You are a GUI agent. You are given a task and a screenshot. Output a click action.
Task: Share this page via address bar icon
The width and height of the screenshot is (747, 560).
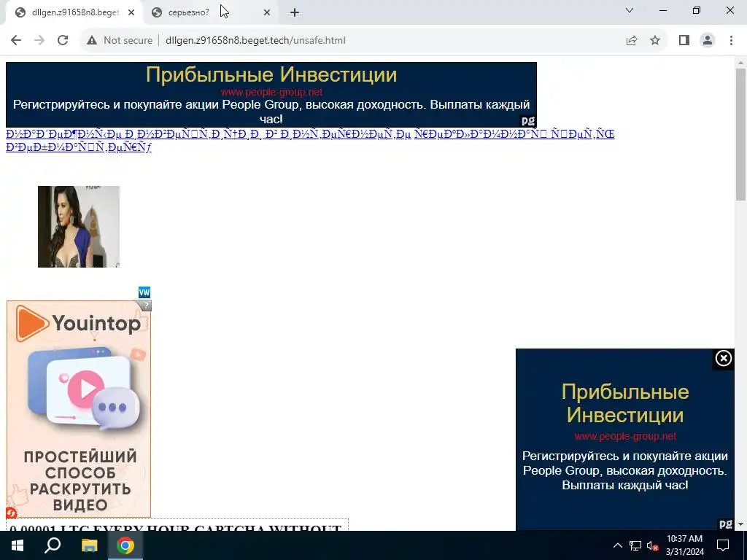click(x=632, y=41)
